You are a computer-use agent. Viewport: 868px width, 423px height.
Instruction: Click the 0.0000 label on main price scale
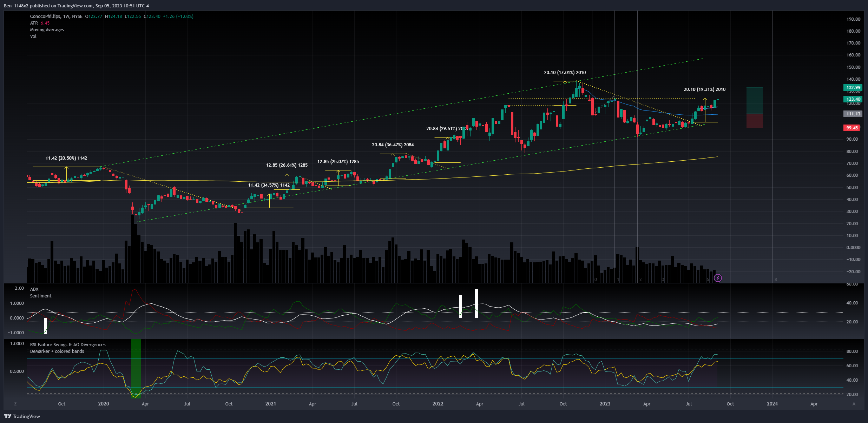pos(853,248)
